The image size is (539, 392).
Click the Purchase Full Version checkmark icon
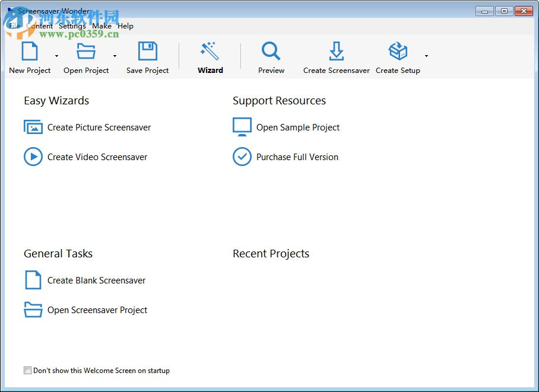[242, 157]
